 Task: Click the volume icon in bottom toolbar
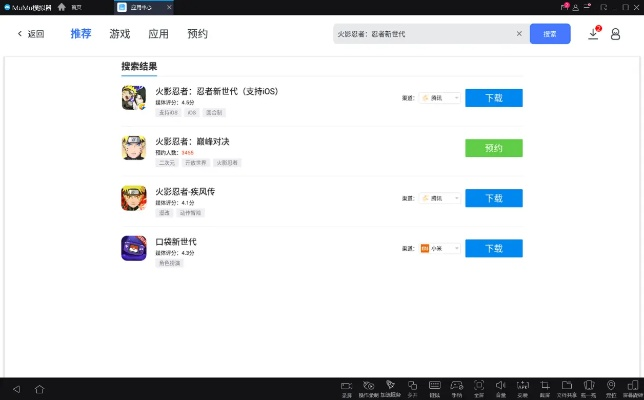[x=501, y=386]
